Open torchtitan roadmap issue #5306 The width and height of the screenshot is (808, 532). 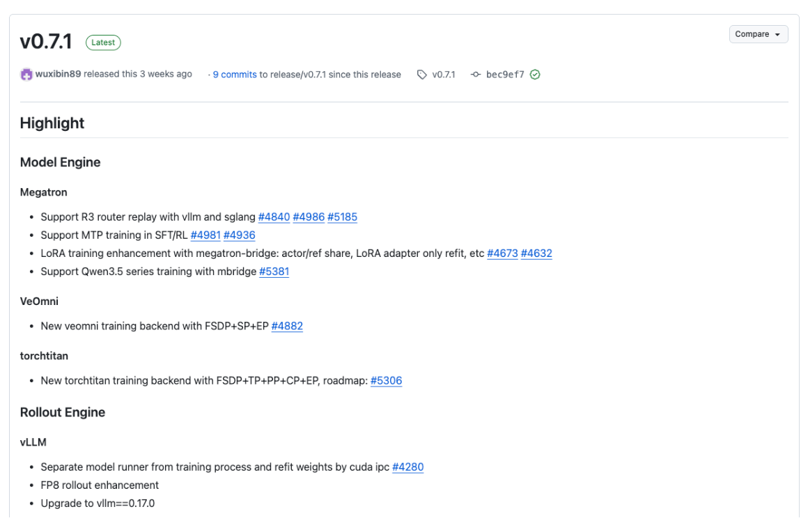(x=386, y=381)
